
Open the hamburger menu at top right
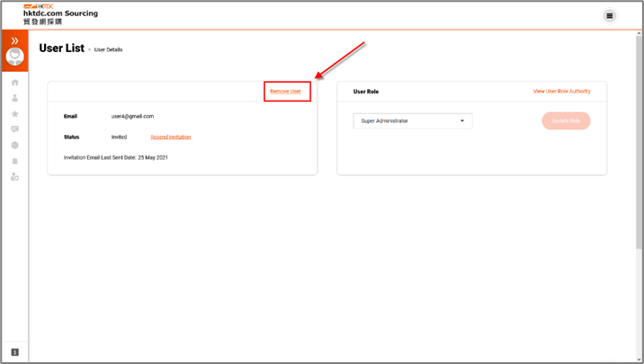(609, 15)
